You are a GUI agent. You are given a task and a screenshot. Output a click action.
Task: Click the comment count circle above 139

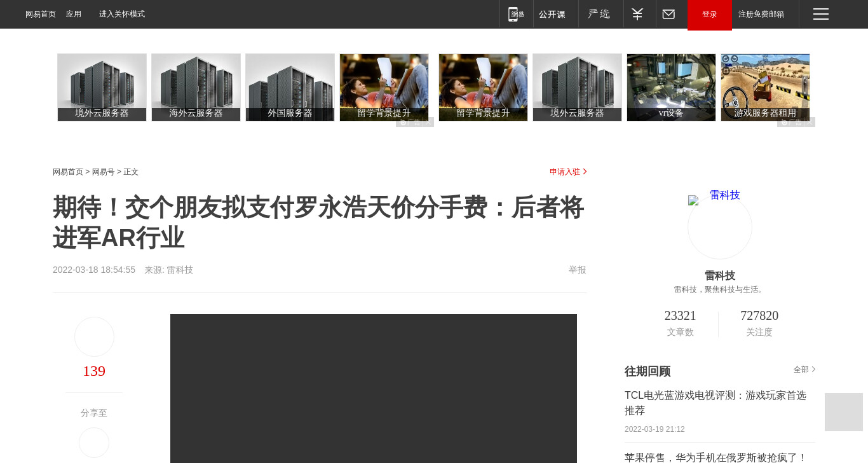pyautogui.click(x=94, y=336)
